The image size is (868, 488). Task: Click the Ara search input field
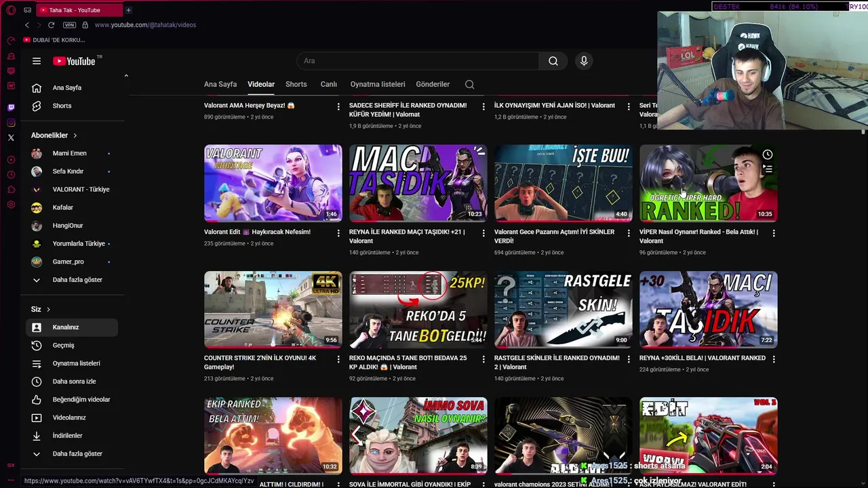[x=418, y=61]
